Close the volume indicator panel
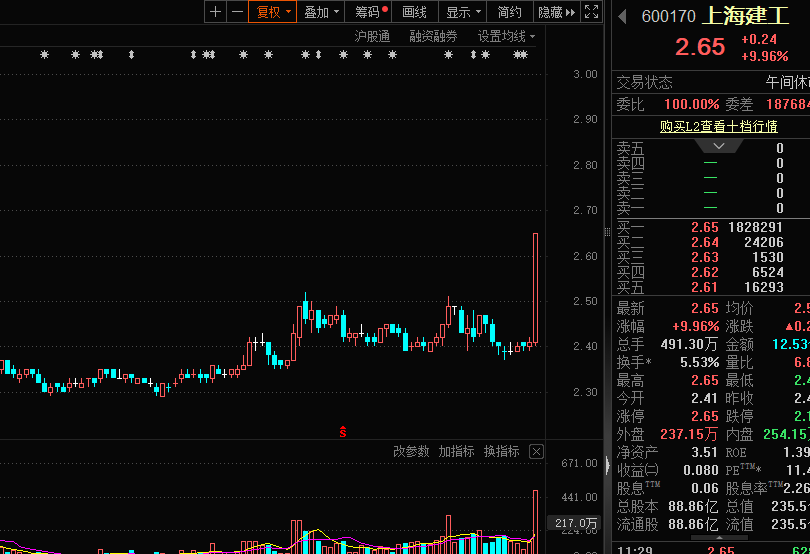810x554 pixels. click(x=536, y=452)
